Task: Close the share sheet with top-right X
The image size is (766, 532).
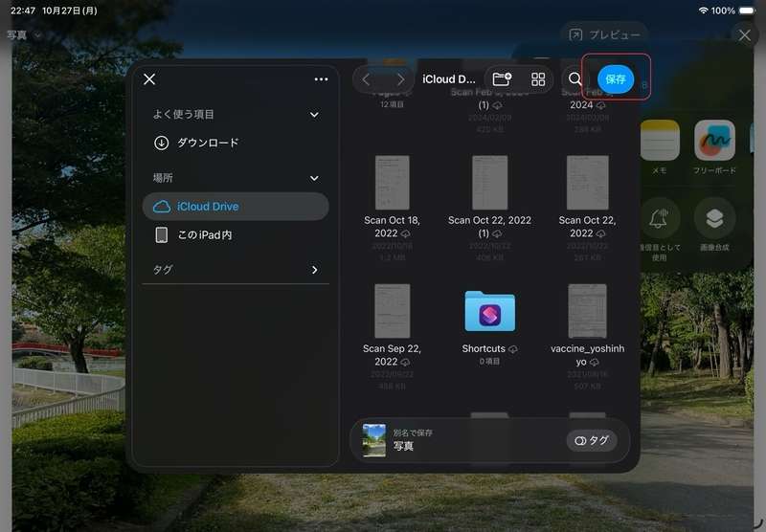Action: click(745, 35)
